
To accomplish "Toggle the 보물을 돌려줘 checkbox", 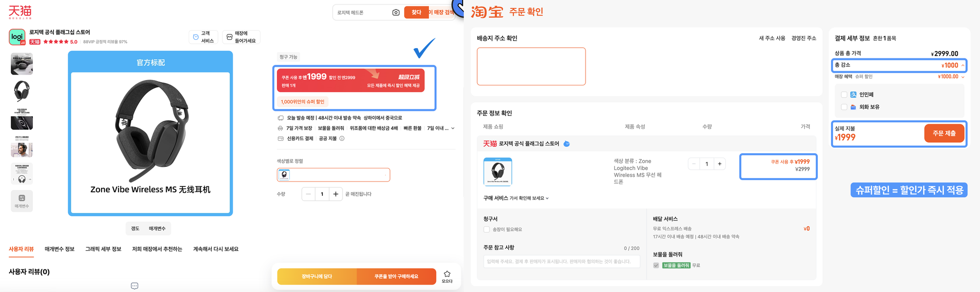I will (x=656, y=265).
